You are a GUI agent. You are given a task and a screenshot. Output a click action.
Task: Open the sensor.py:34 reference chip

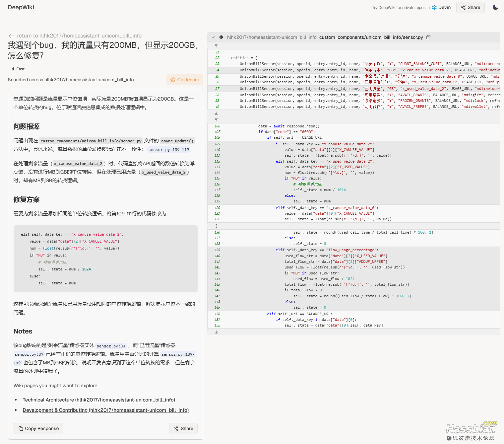point(111,346)
